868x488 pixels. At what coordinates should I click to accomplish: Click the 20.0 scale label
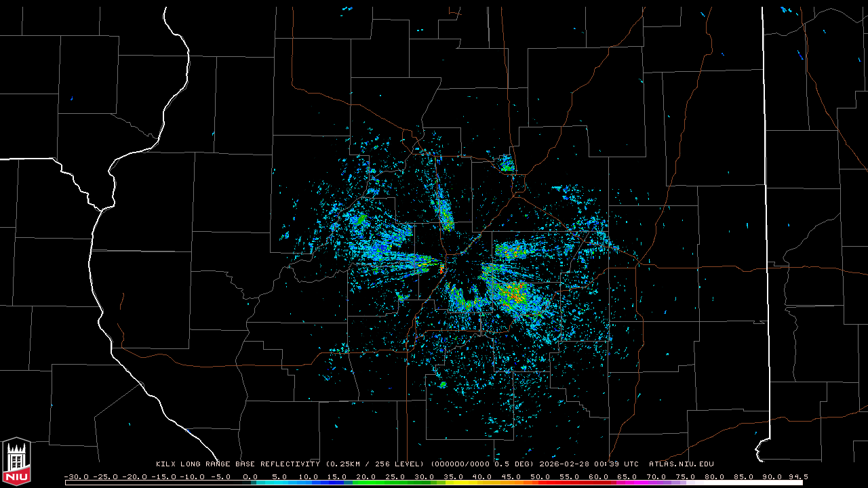tap(366, 477)
